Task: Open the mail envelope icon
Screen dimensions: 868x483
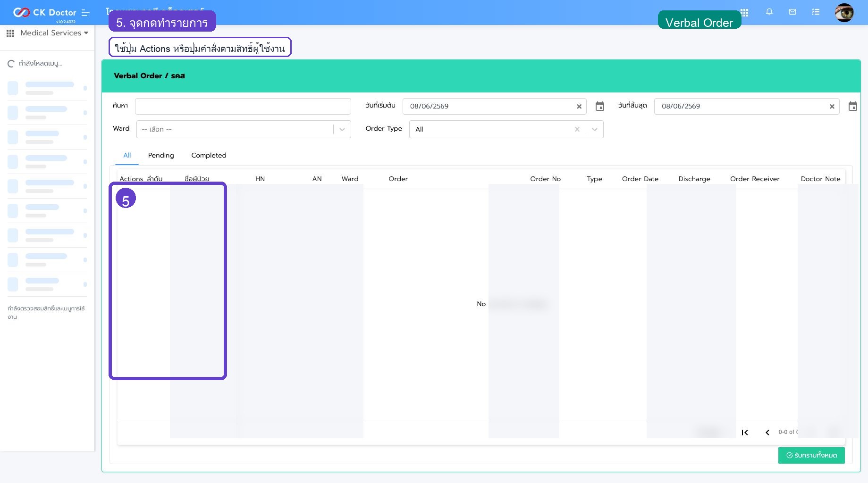Action: point(792,12)
